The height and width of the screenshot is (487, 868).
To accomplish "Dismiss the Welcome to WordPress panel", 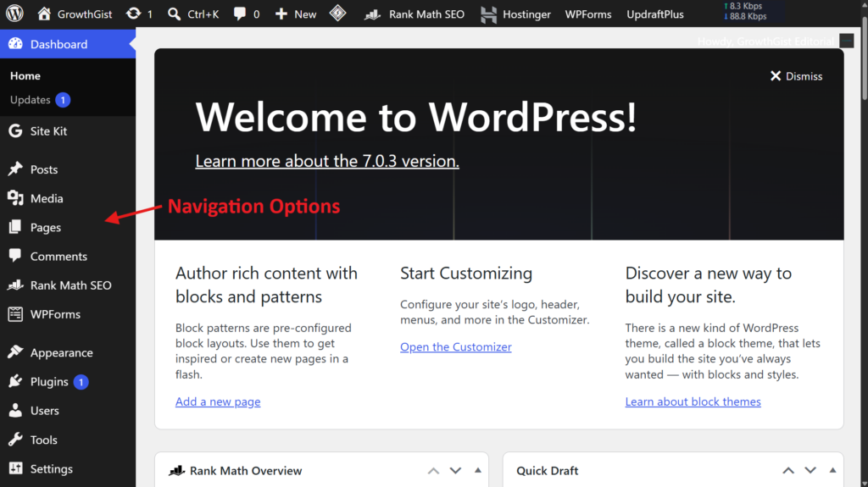I will (796, 76).
